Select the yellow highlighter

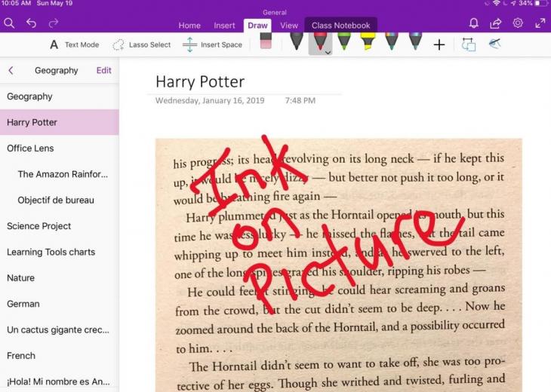[x=368, y=41]
